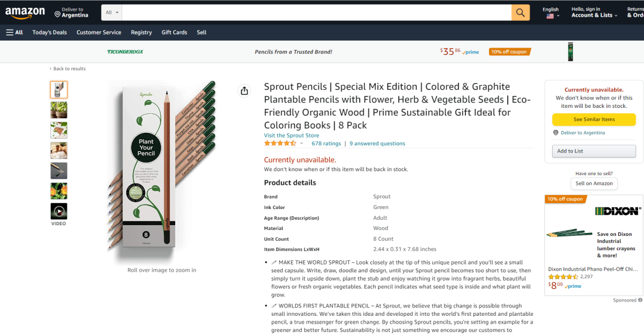644x336 pixels.
Task: Click the US flag language icon
Action: point(550,16)
